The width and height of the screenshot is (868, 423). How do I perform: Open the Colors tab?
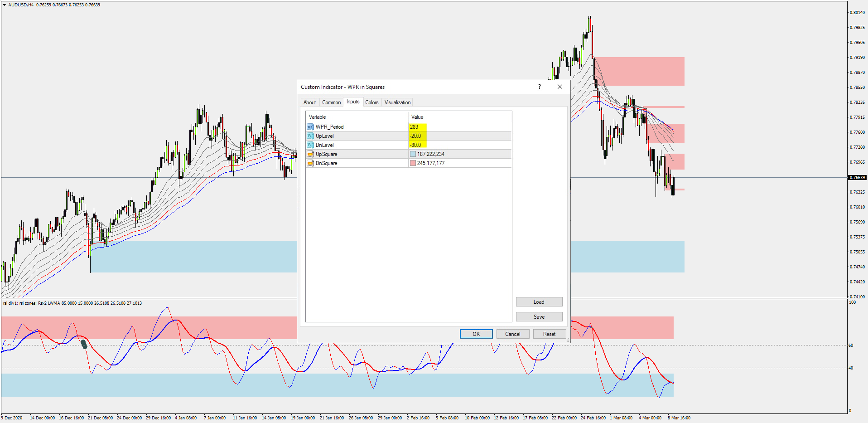coord(372,102)
